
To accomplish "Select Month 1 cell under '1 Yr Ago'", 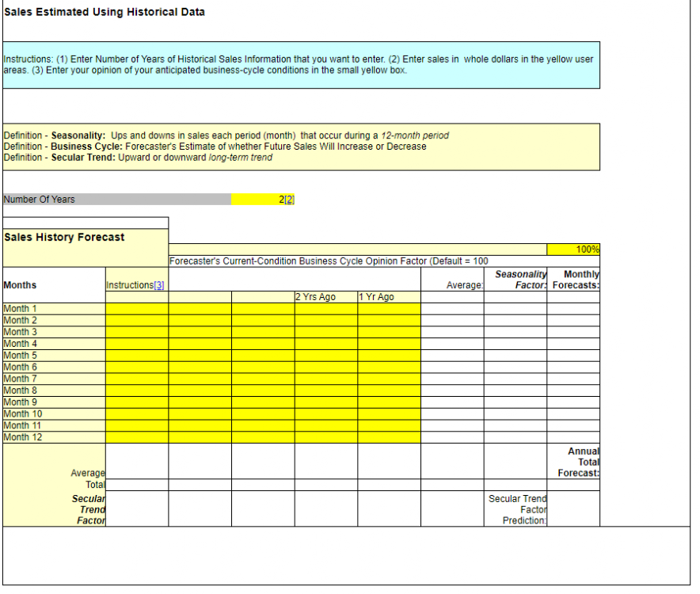I will click(390, 309).
